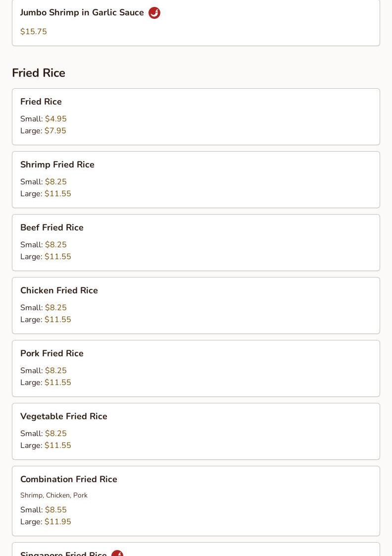The height and width of the screenshot is (556, 392).
Task: Click large $11.55 price for Beef Fried Rice
Action: [x=58, y=257]
